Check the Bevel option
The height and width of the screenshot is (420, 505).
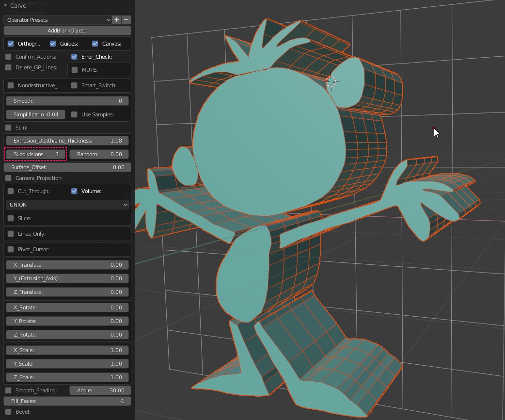pyautogui.click(x=8, y=412)
